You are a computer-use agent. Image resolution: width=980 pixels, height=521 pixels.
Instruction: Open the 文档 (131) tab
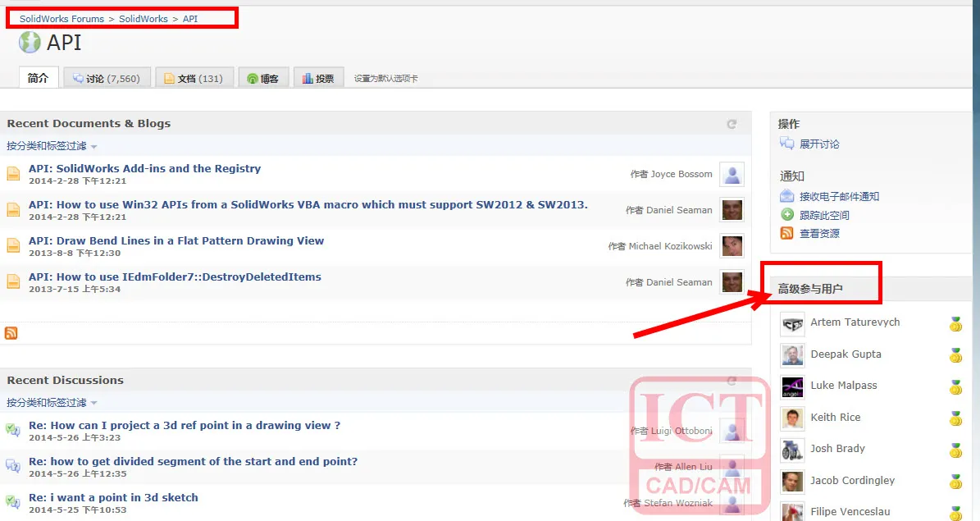[x=194, y=78]
